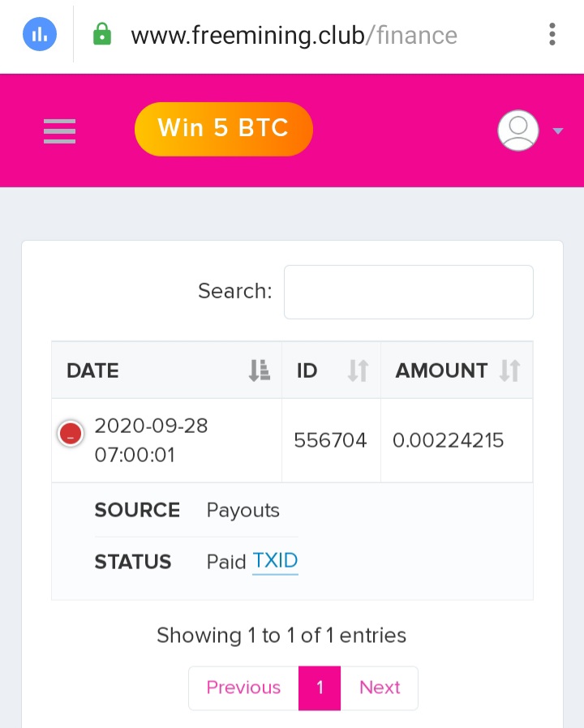Open the browser three-dot menu
Viewport: 584px width, 728px height.
552,34
